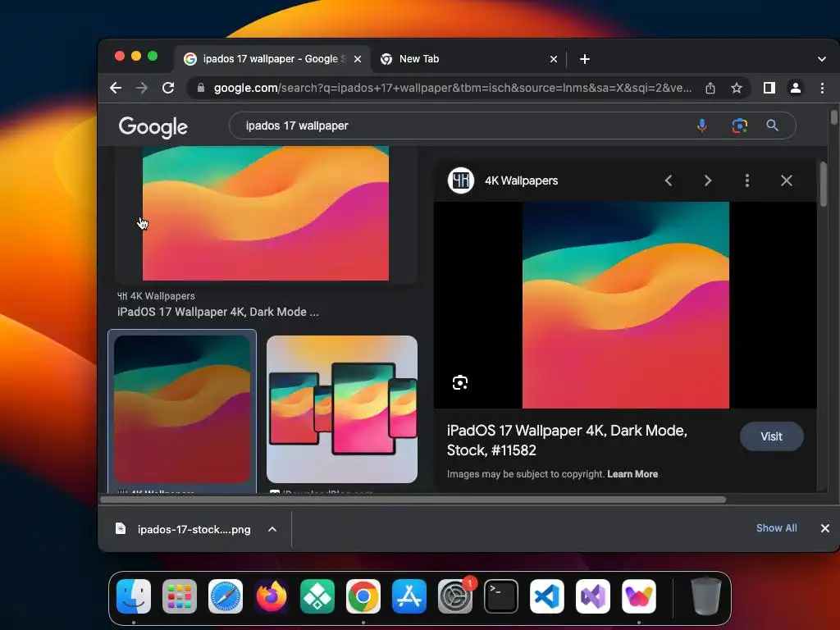
Task: Close the New Tab tab
Action: pyautogui.click(x=554, y=59)
